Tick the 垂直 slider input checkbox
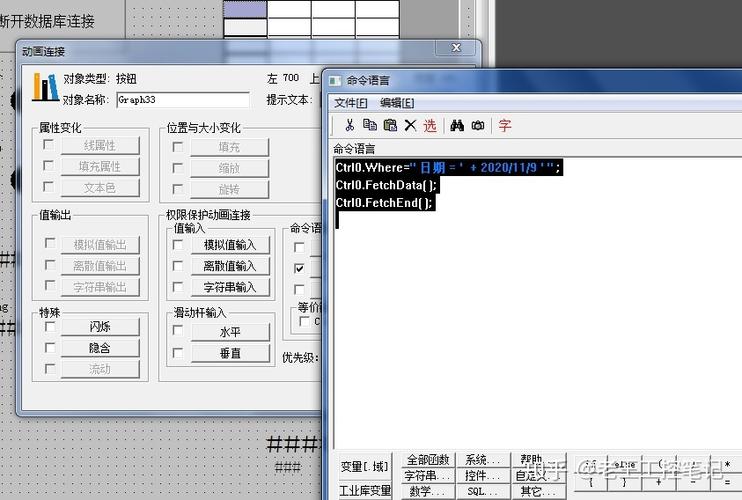 178,352
